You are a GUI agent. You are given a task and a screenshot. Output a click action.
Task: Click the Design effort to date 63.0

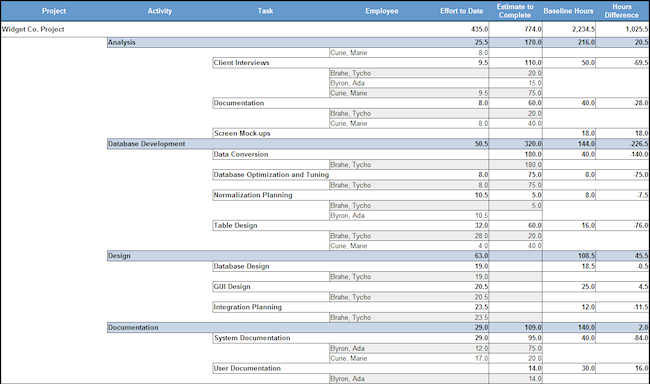point(481,256)
